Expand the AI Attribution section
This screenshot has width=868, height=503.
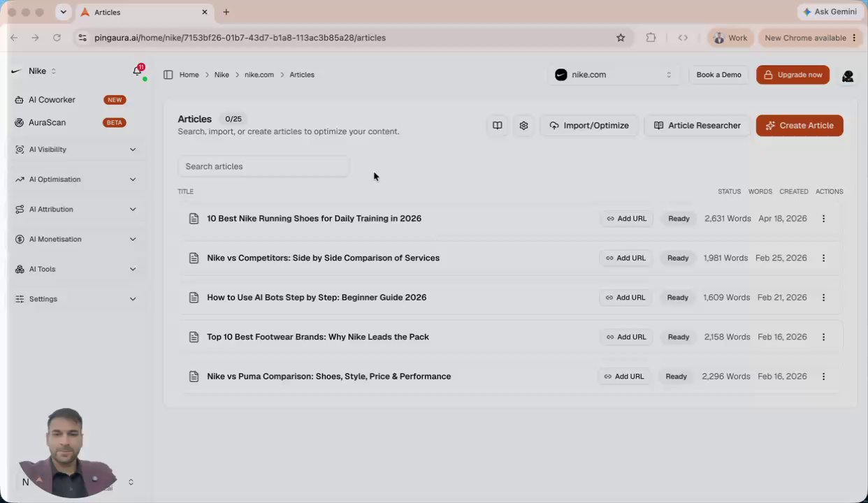75,210
